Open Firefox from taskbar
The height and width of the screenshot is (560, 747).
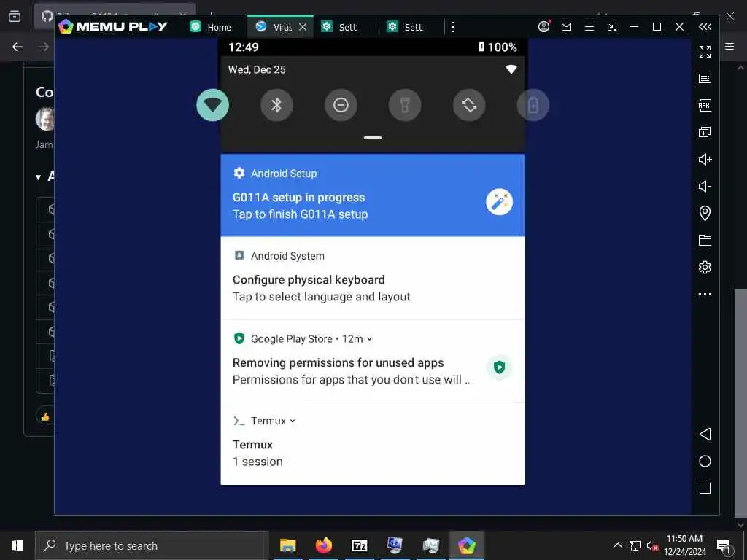(x=323, y=545)
